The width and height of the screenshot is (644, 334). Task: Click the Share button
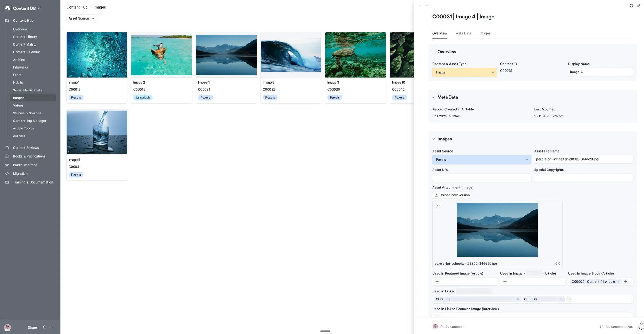click(32, 327)
